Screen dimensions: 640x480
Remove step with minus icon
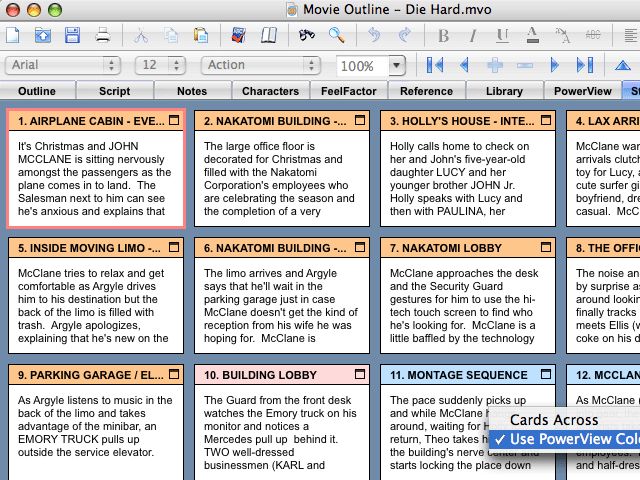click(524, 65)
